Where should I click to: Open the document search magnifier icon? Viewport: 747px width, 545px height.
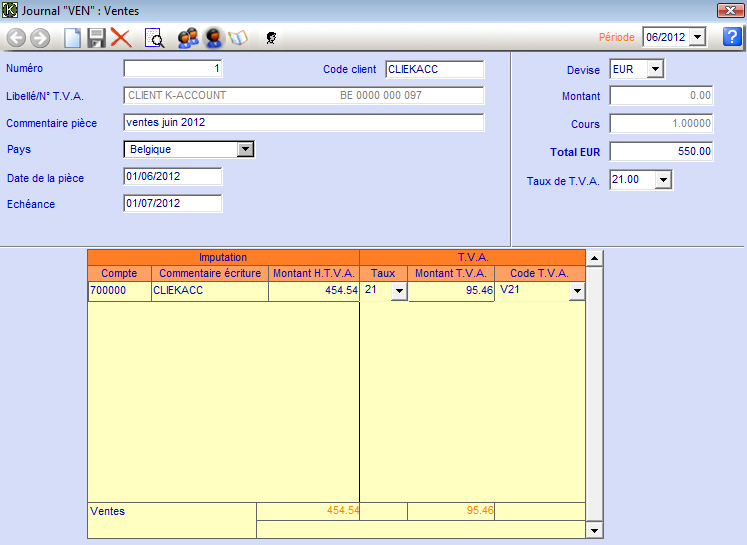click(x=154, y=38)
